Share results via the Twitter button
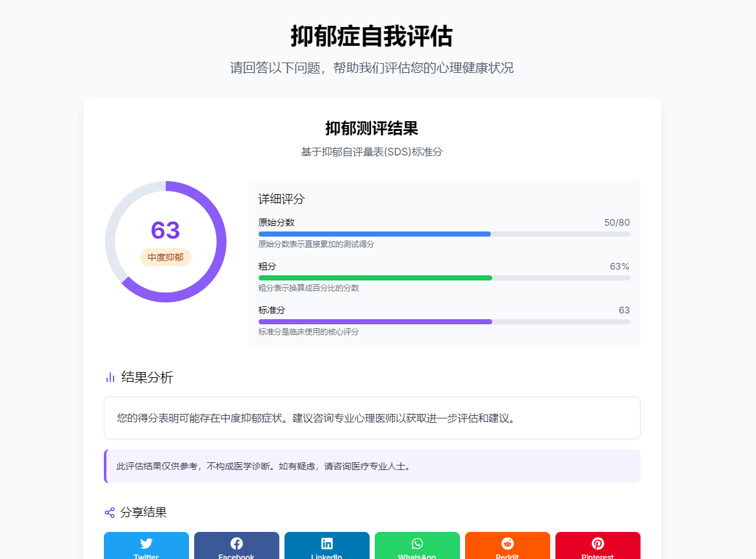 (146, 548)
